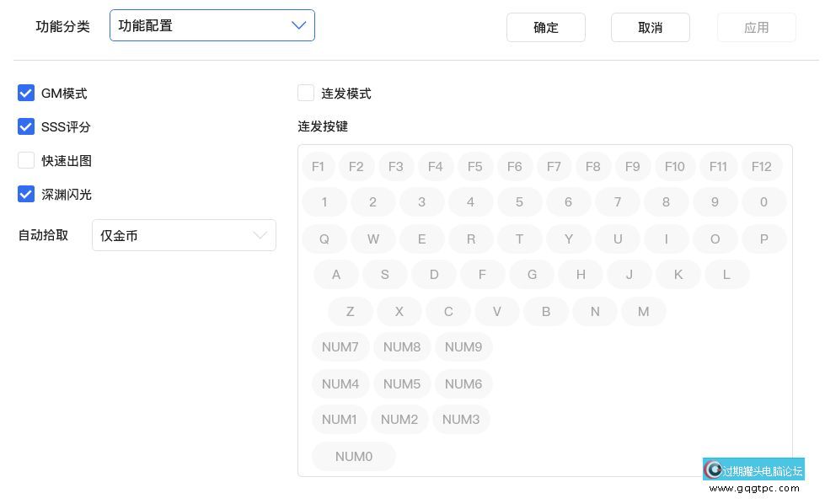Uncheck the GM模式 checkbox
Image resolution: width=825 pixels, height=504 pixels.
[26, 94]
